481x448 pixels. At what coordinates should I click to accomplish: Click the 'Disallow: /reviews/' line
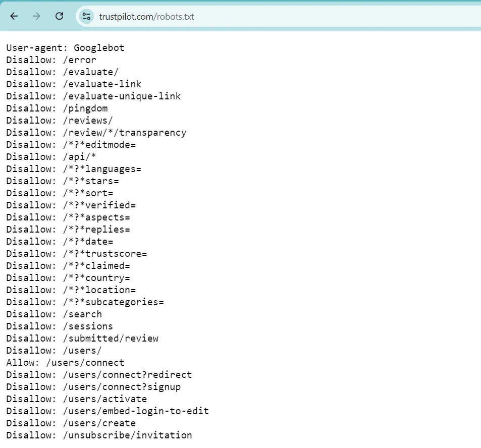click(60, 121)
